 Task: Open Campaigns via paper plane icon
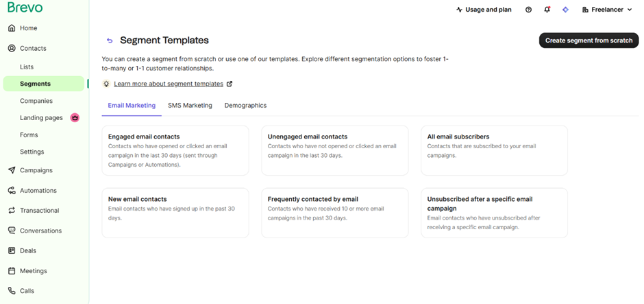(x=12, y=170)
